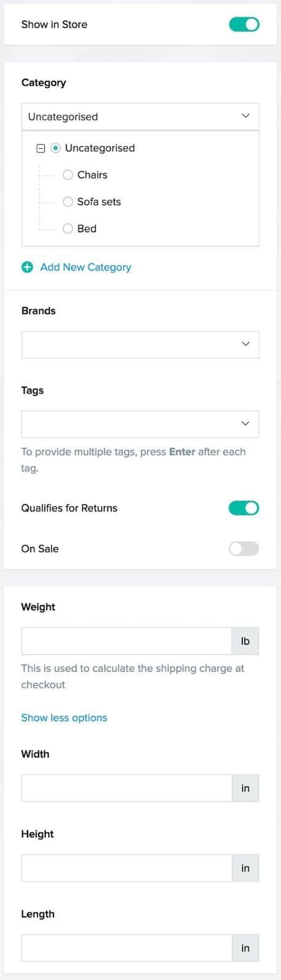Click the Add New Category link

pyautogui.click(x=86, y=267)
